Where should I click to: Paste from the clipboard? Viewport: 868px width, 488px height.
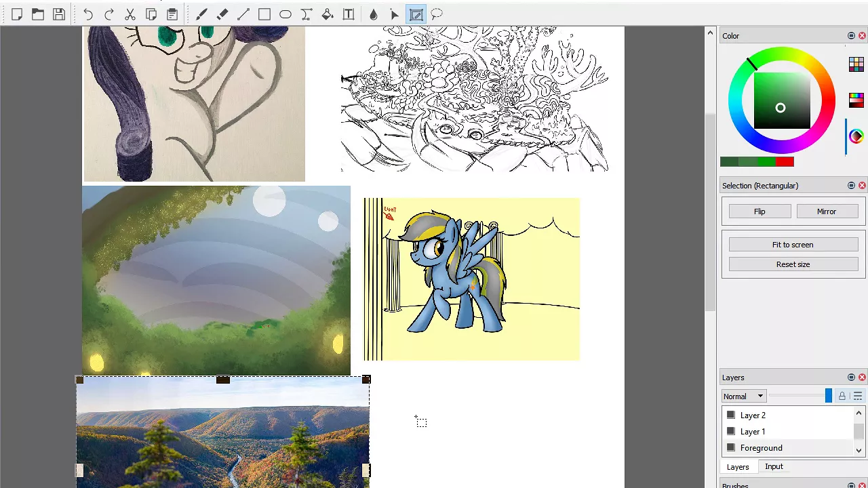[172, 14]
